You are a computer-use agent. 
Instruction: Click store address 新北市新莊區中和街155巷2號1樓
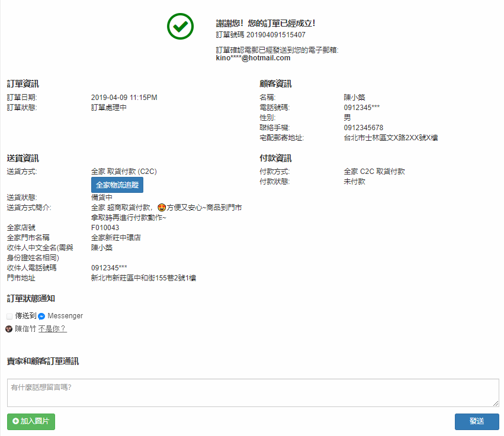pos(143,278)
